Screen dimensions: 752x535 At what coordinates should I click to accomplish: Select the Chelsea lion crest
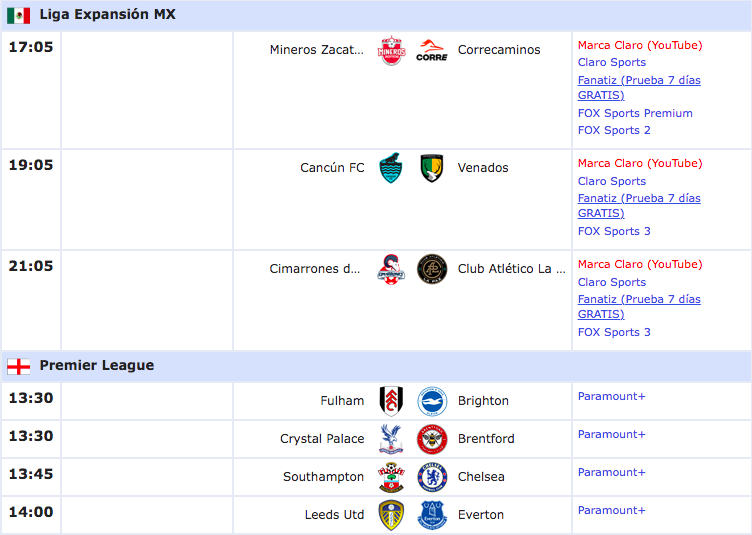(x=432, y=477)
